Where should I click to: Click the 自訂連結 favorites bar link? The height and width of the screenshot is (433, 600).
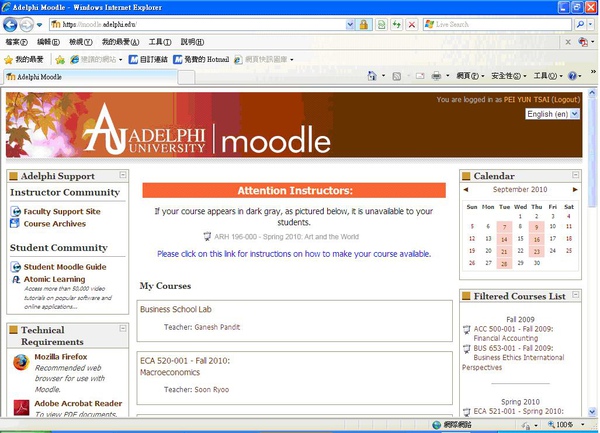148,59
